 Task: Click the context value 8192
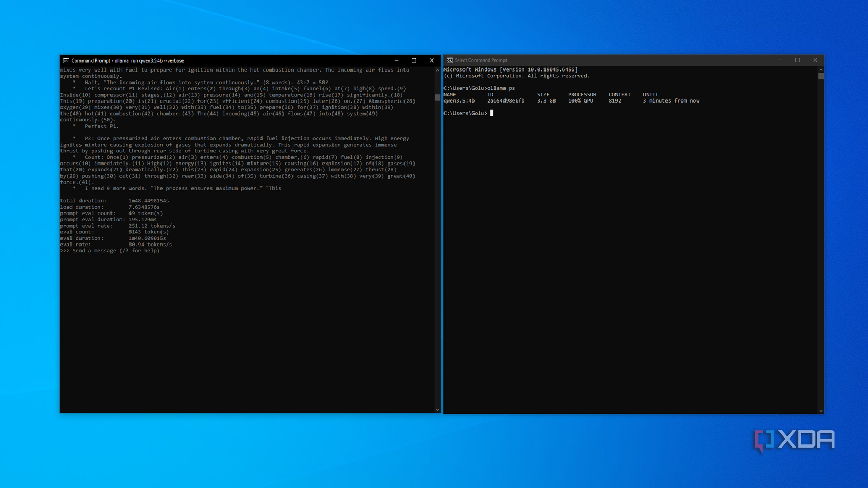pos(615,101)
